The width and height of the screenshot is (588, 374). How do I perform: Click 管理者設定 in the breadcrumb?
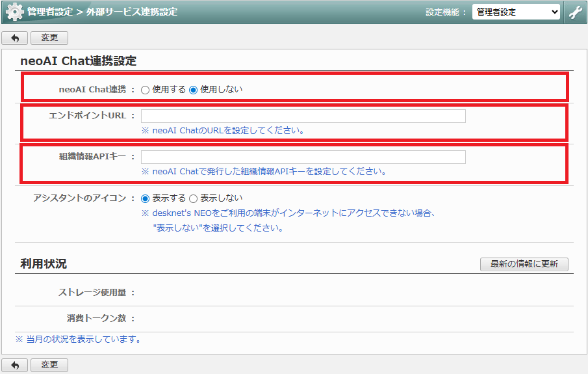coord(49,12)
